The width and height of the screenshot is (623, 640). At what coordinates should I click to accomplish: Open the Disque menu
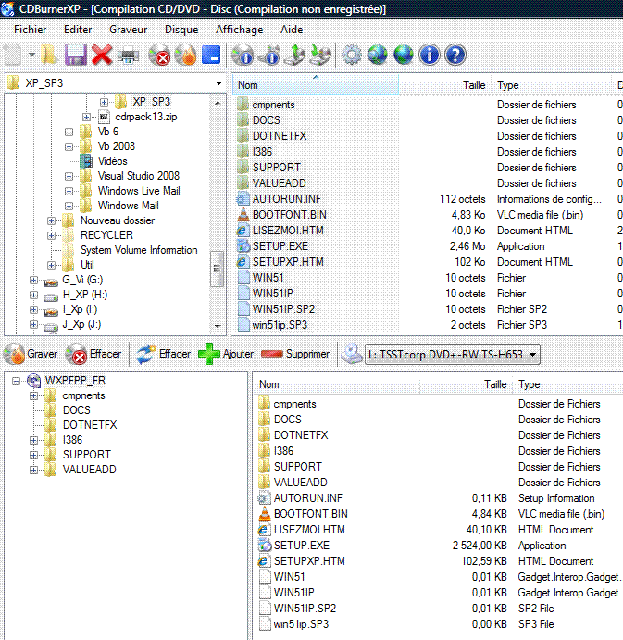(182, 29)
